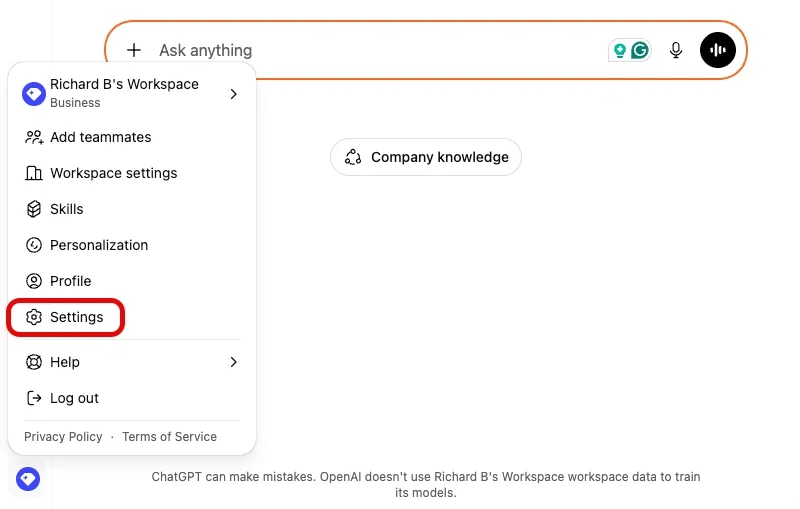Select the Help menu item

132,362
